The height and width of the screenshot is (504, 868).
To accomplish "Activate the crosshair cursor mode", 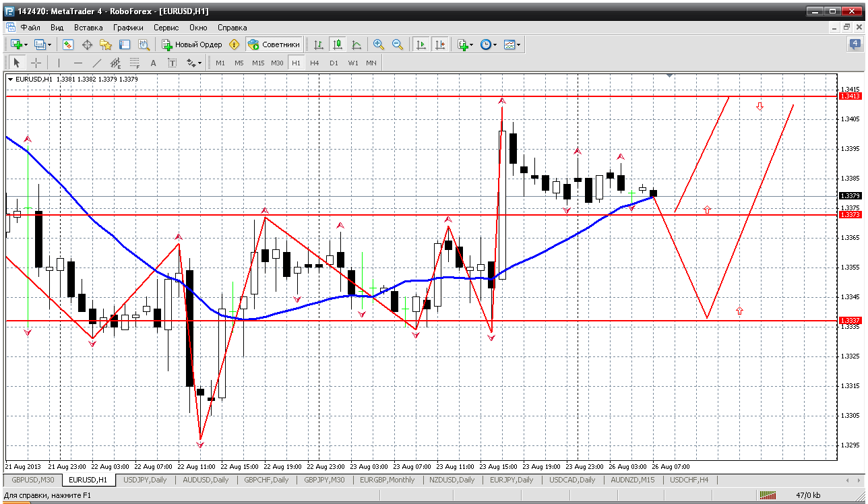I will pos(36,63).
